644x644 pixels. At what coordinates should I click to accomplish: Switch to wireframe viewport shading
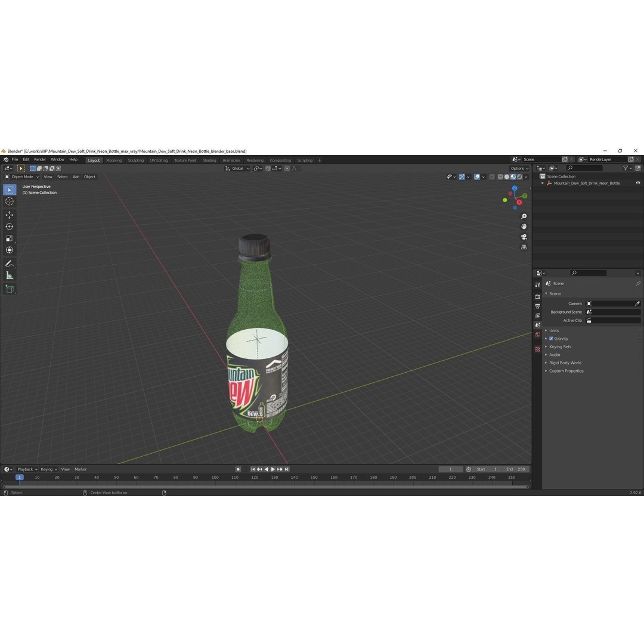(x=500, y=177)
